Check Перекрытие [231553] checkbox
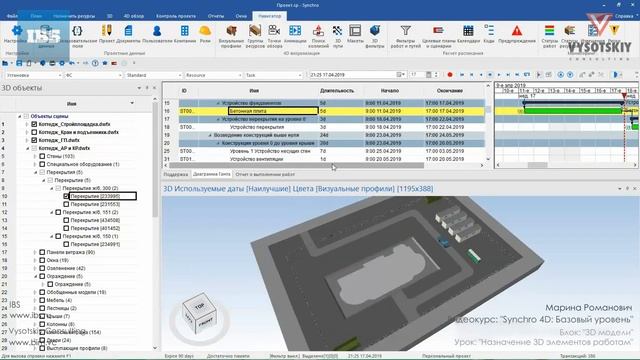The height and width of the screenshot is (360, 640). 66,204
